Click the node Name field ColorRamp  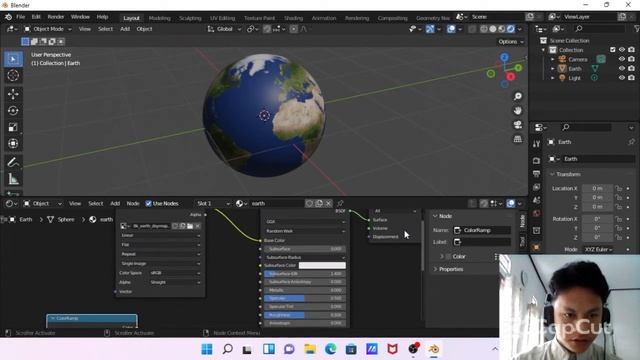(x=482, y=230)
